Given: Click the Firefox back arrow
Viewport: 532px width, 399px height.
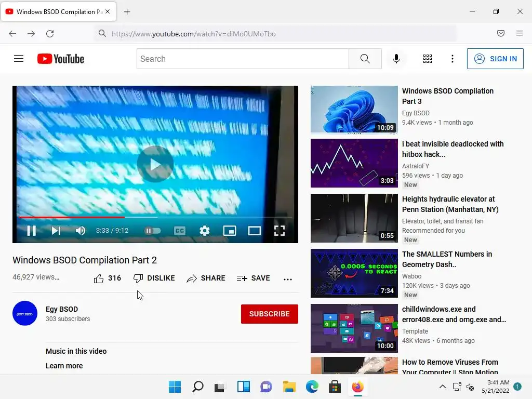Looking at the screenshot, I should click(12, 34).
